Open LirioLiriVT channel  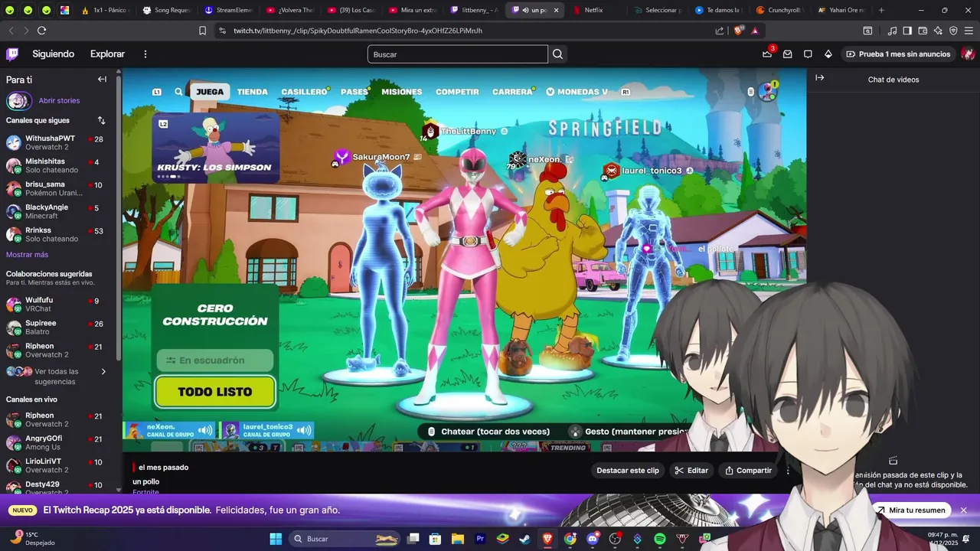pos(57,466)
